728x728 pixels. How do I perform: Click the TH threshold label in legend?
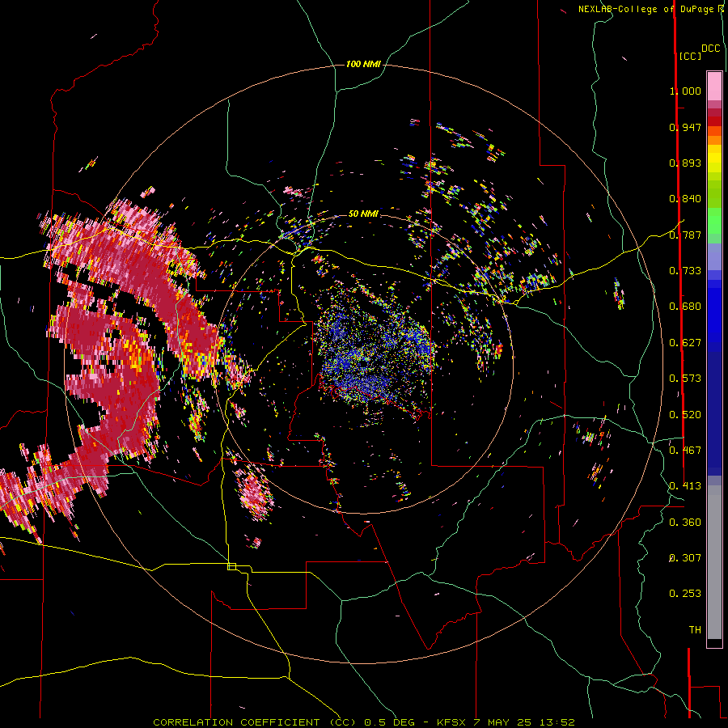click(x=695, y=630)
